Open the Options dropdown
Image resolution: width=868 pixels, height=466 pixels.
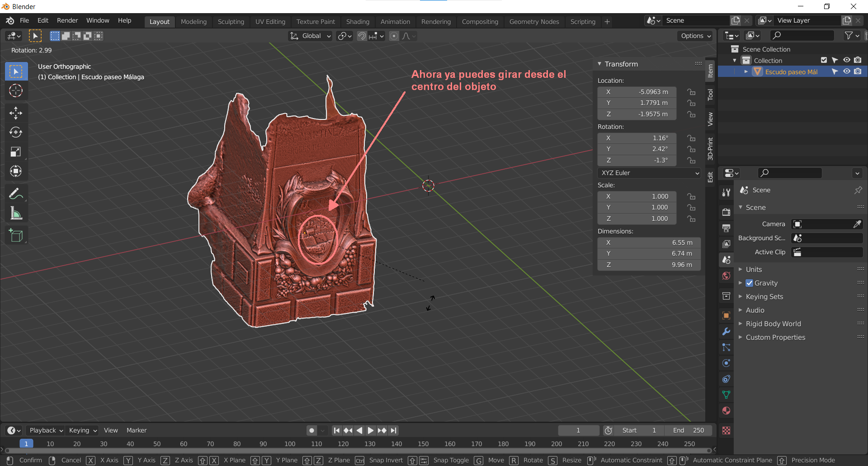tap(696, 36)
